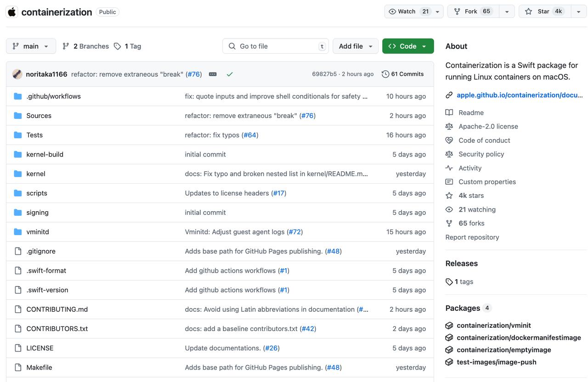588x382 pixels.
Task: Open the Add file dropdown
Action: (356, 46)
